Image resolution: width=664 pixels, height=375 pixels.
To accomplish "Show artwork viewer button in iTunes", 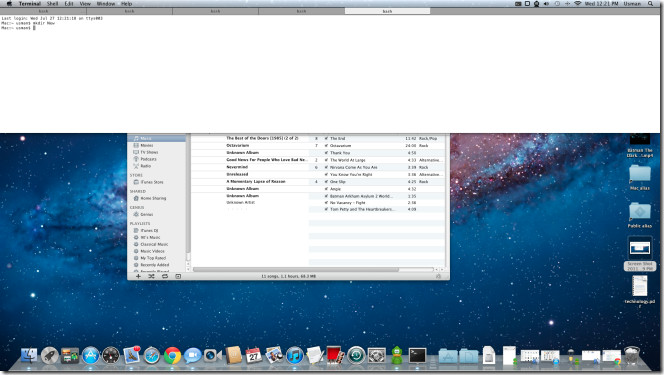I will tap(178, 276).
